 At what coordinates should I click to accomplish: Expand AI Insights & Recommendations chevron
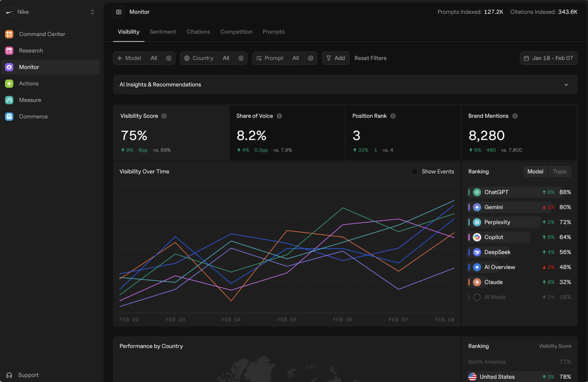(x=566, y=85)
